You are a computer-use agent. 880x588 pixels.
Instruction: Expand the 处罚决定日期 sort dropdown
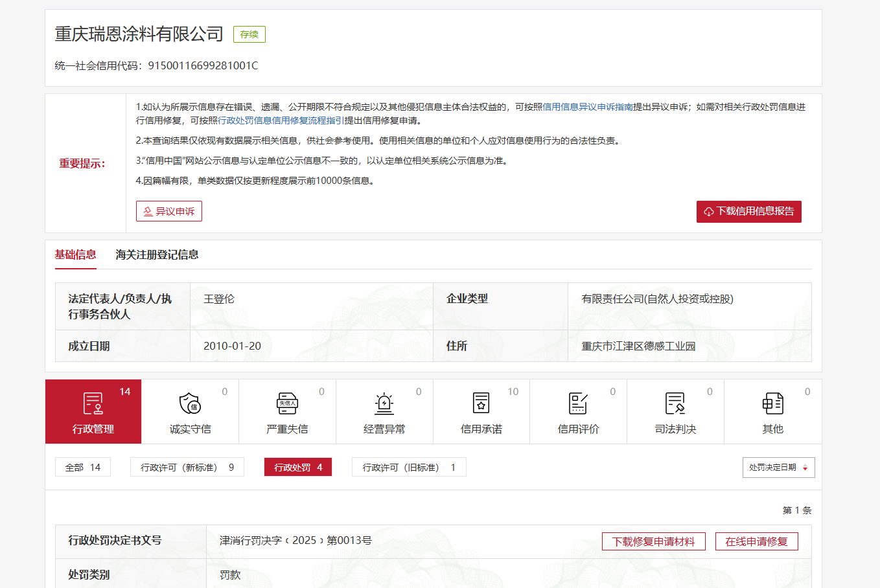pyautogui.click(x=778, y=468)
